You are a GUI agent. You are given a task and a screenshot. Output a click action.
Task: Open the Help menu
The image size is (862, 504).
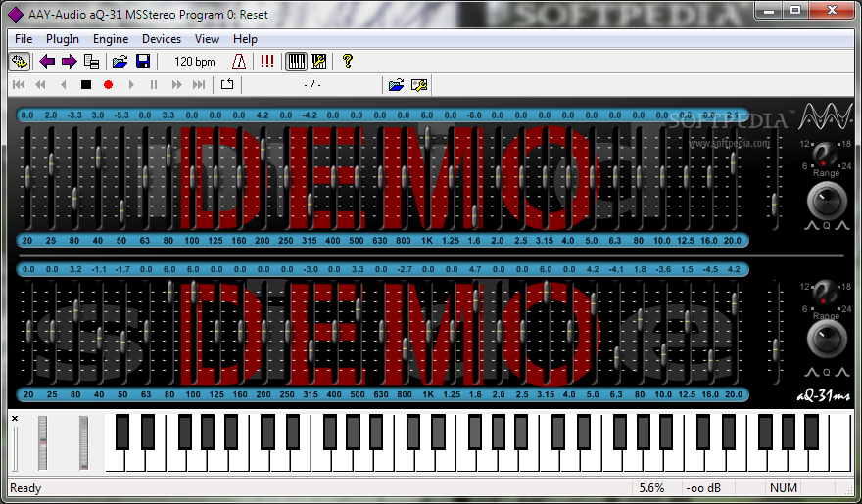click(x=245, y=39)
